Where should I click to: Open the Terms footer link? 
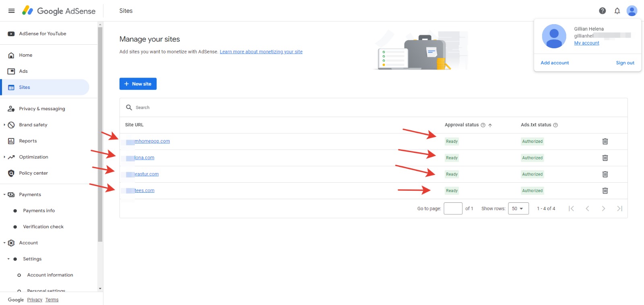(52, 300)
